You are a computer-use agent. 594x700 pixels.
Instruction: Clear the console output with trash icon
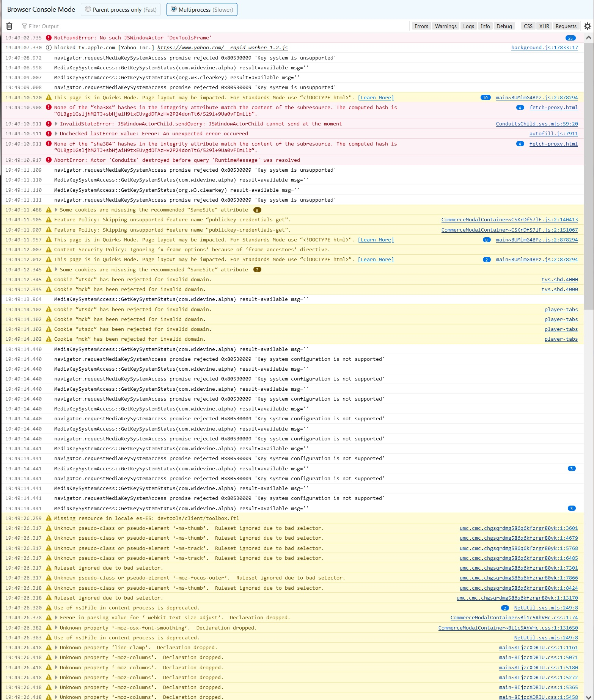click(9, 26)
